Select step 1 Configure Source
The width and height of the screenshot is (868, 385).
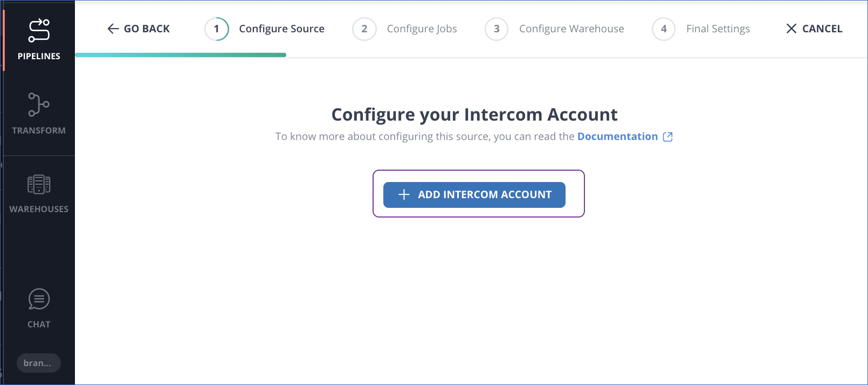click(217, 29)
